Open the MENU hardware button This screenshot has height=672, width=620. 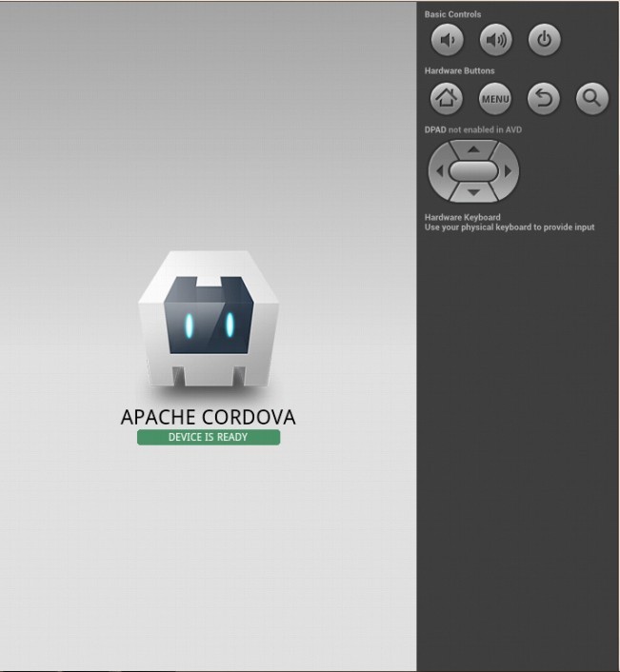(495, 99)
